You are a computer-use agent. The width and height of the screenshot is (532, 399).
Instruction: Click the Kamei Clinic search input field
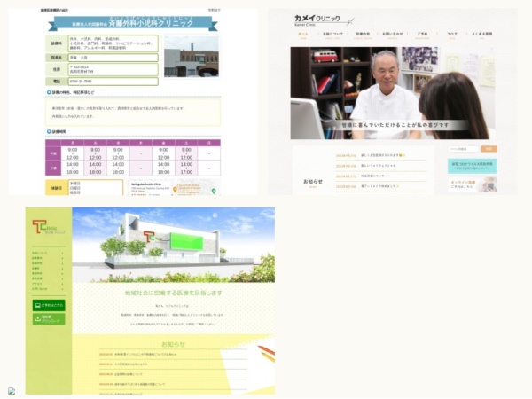[464, 149]
